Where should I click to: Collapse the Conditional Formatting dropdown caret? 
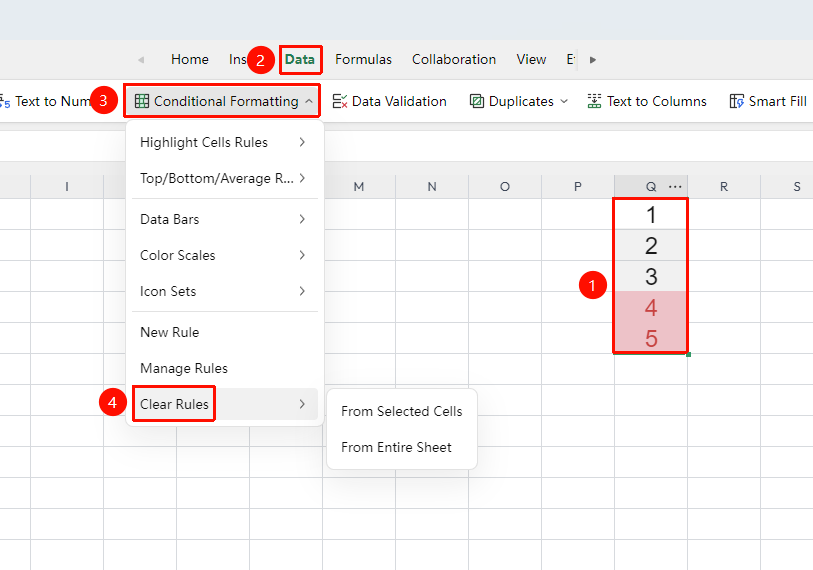click(x=309, y=101)
